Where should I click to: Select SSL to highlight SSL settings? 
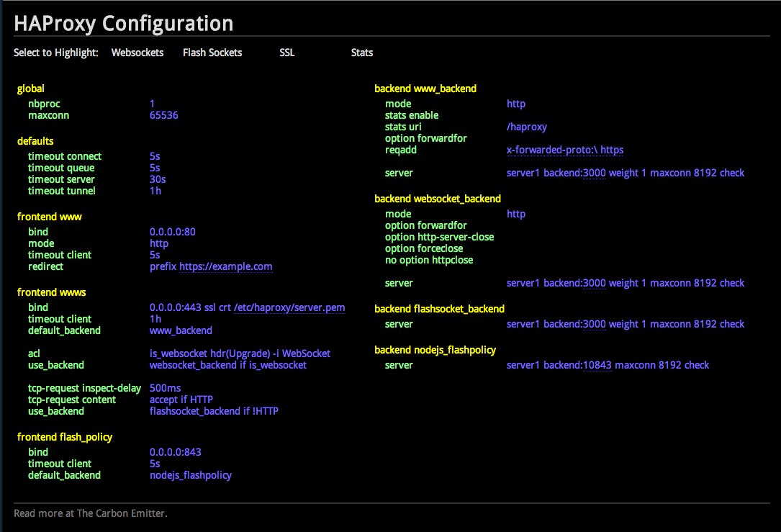tap(286, 53)
